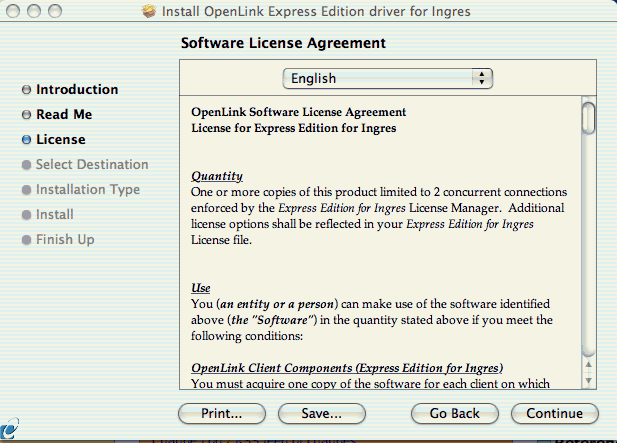Click the 'Software License Agreement' title

pyautogui.click(x=283, y=43)
